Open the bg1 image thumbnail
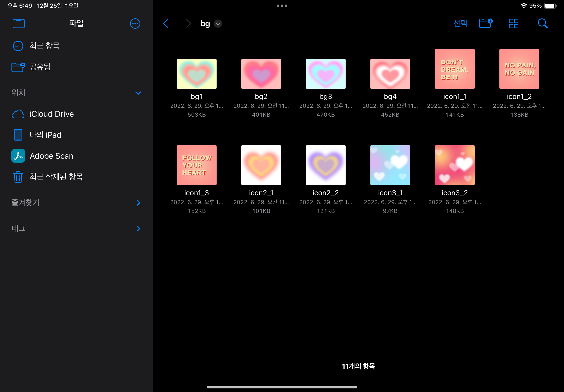The image size is (564, 392). tap(196, 74)
